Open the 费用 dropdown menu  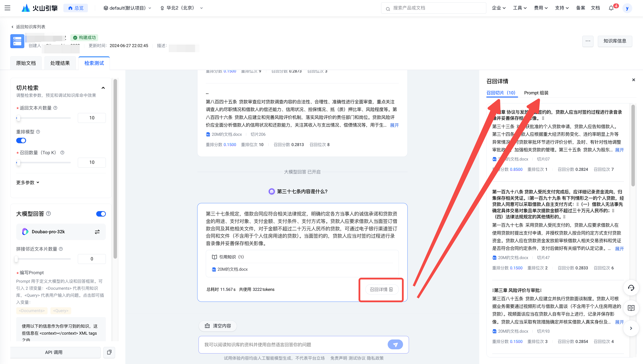coord(541,8)
